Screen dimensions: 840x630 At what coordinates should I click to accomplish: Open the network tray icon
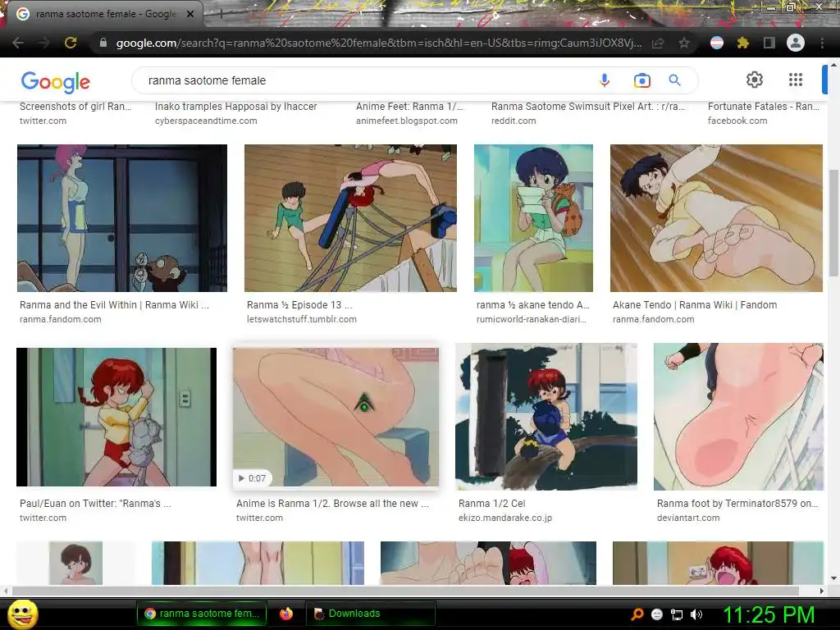677,614
